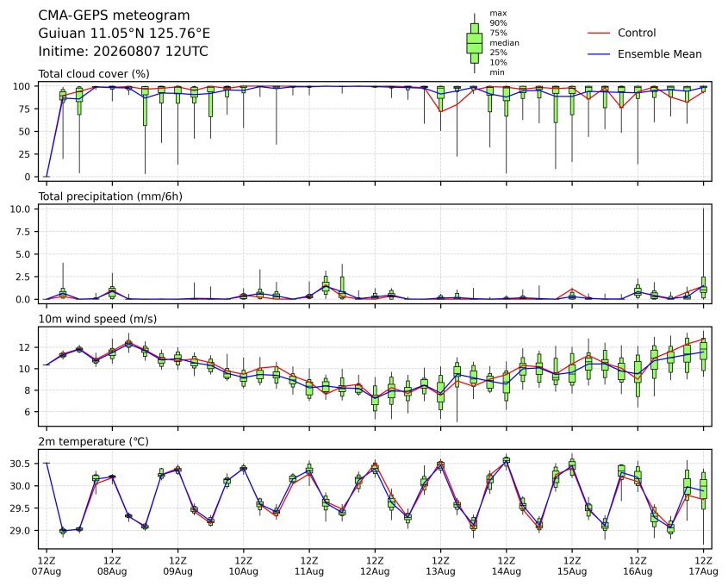Click the precipitation '7.5' y-axis tick
Screen dimensions: 728x586
click(23, 232)
